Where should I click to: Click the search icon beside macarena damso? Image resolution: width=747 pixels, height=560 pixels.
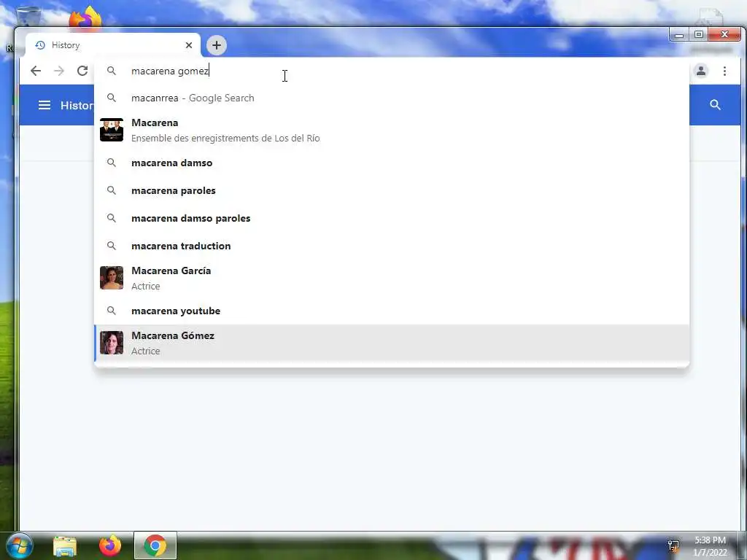[112, 163]
